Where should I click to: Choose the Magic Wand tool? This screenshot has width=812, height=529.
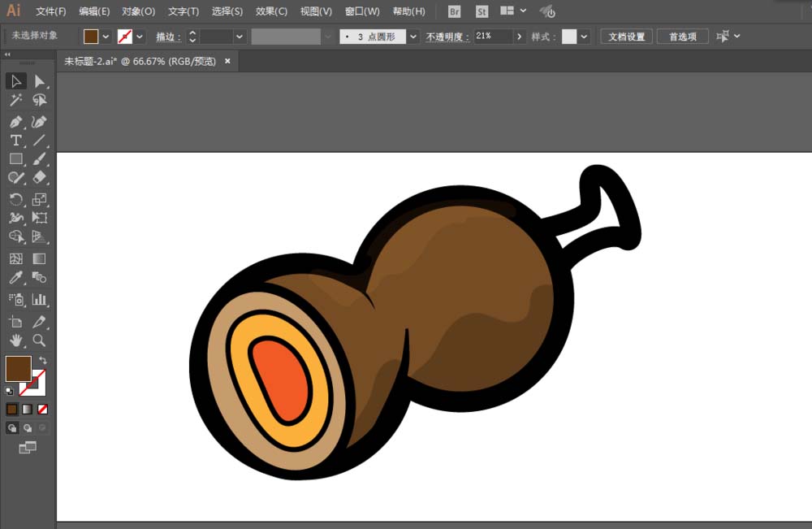pos(16,100)
